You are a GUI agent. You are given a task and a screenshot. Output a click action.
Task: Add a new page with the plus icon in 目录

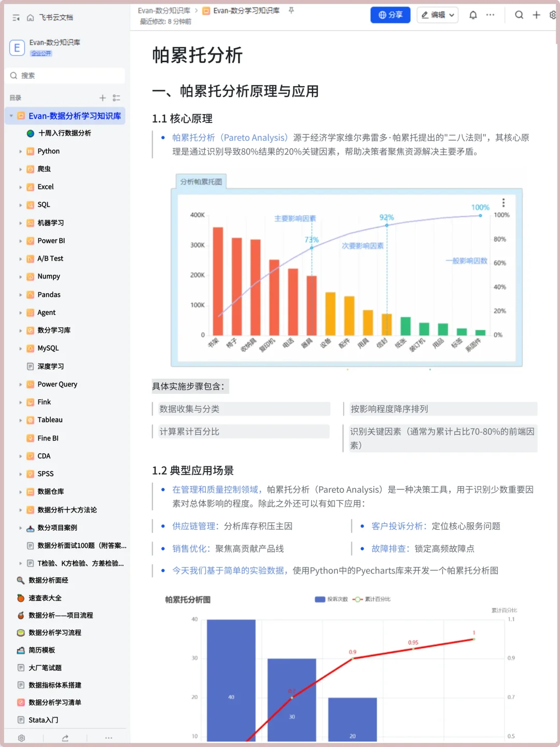pyautogui.click(x=103, y=98)
